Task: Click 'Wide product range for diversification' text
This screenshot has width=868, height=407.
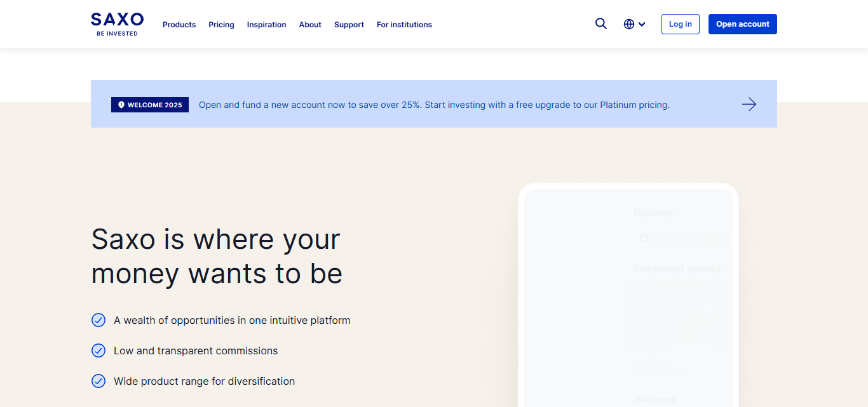Action: tap(204, 381)
